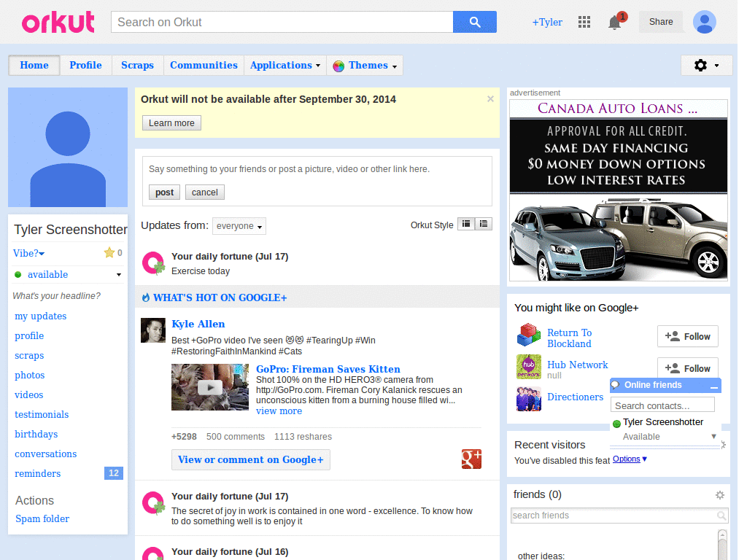
Task: Expand the Themes menu arrow
Action: click(395, 66)
